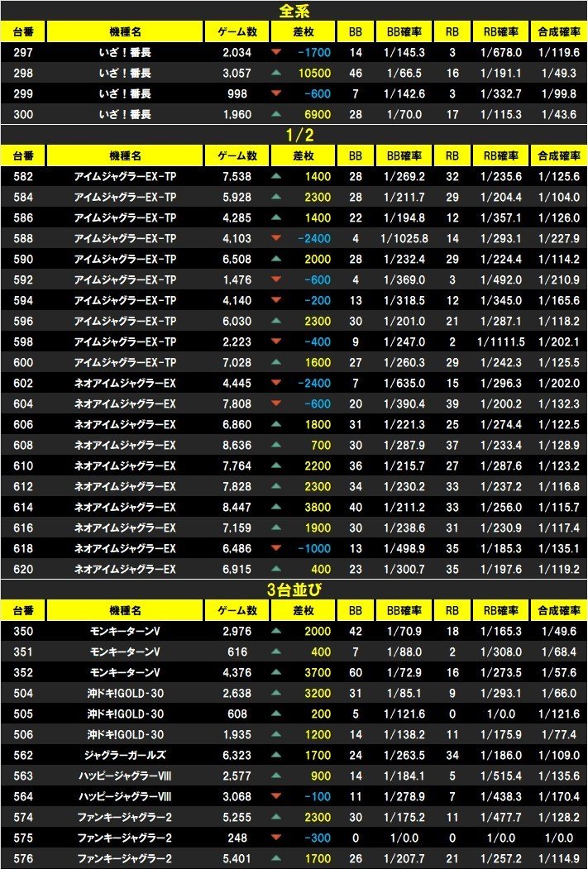Click the green up arrow in row 610
The height and width of the screenshot is (869, 588).
click(x=276, y=466)
